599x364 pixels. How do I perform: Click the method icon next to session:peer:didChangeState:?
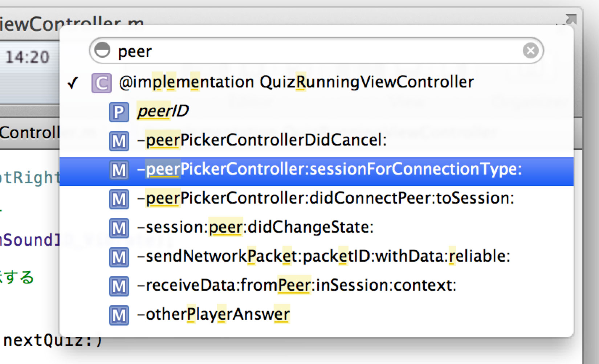(x=119, y=228)
